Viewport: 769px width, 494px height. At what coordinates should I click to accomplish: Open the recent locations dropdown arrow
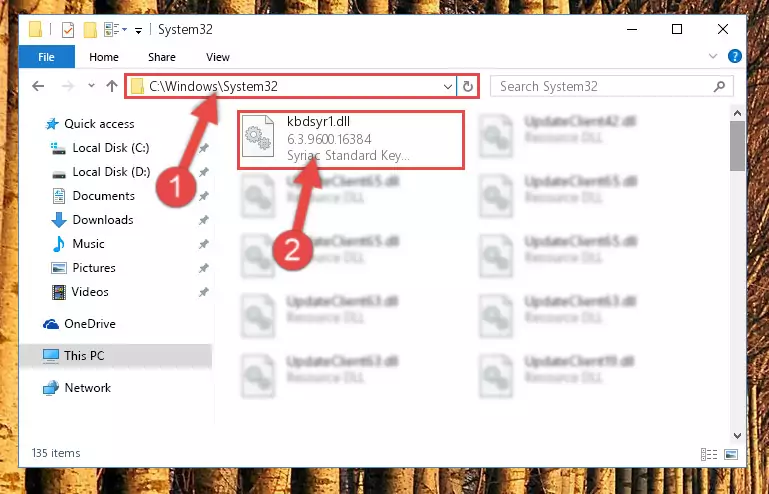pyautogui.click(x=91, y=86)
